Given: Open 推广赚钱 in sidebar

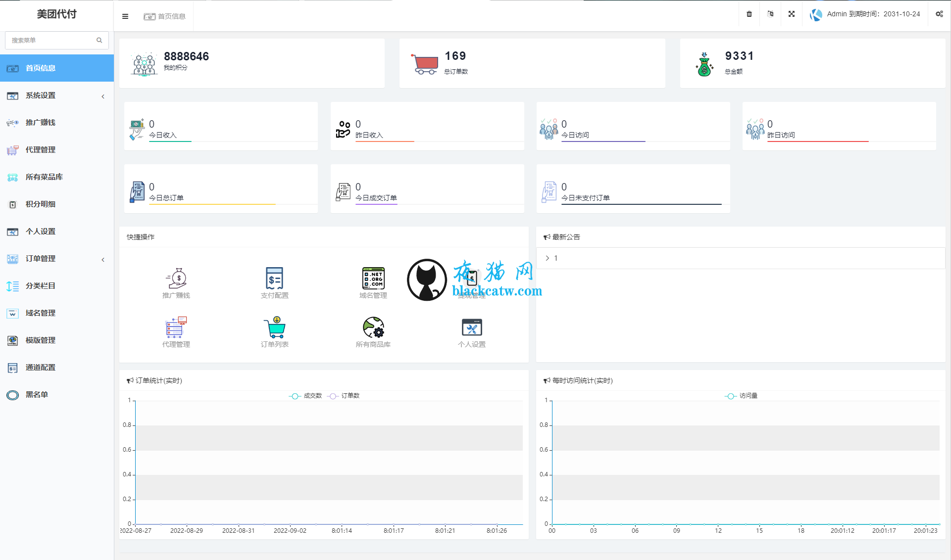Looking at the screenshot, I should click(x=57, y=122).
